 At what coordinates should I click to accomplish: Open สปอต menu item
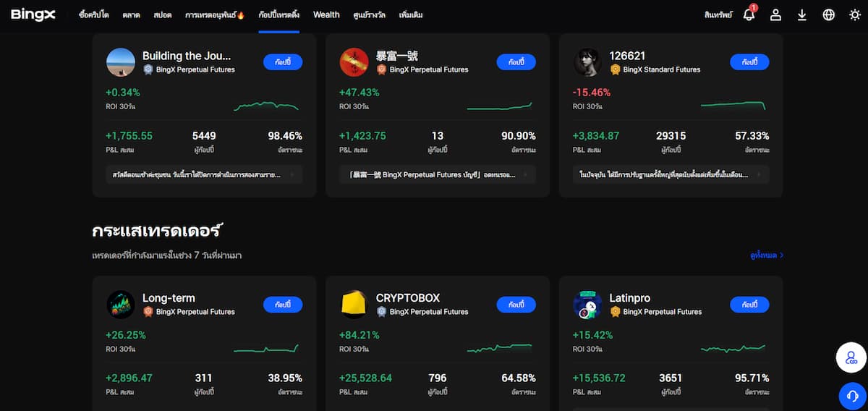(x=163, y=14)
